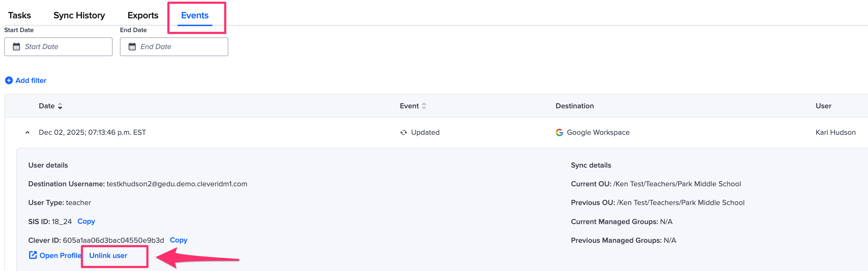Copy the Clever ID value
Screen dimensions: 868x271
(x=179, y=240)
